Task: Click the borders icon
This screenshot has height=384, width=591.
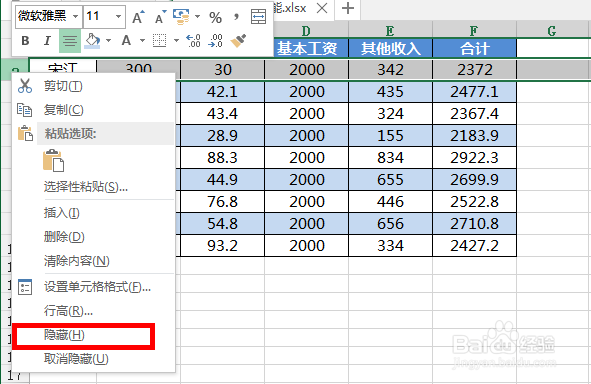Action: [159, 40]
